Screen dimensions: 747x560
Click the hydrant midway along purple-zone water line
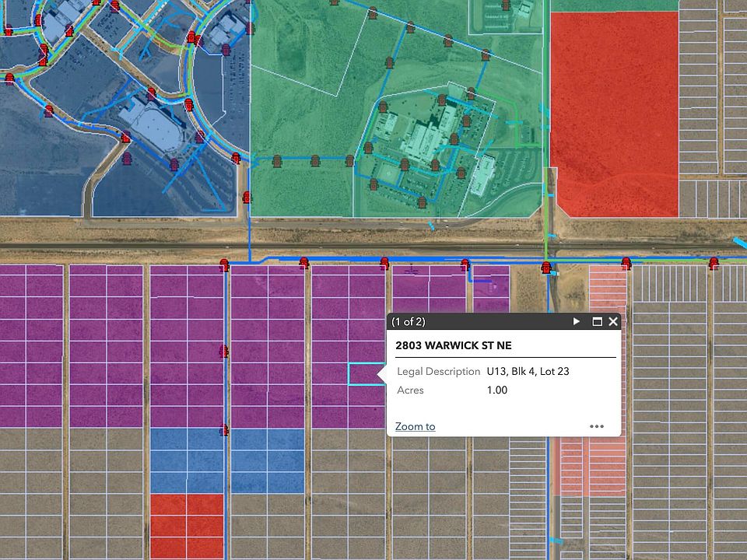(223, 352)
